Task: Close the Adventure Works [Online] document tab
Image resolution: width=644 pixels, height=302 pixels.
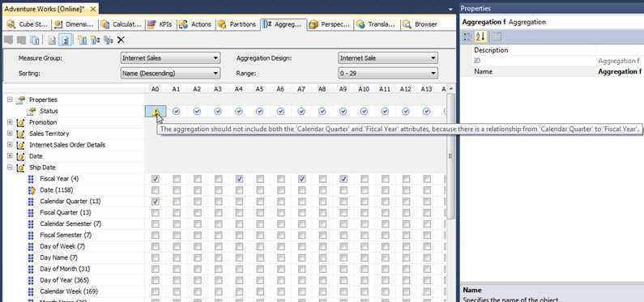Action: click(x=93, y=9)
